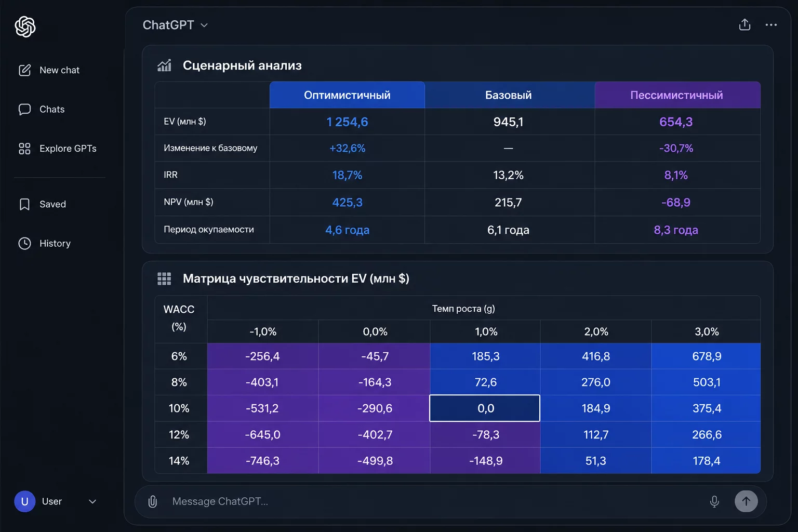Click the IRR value 8,1%
This screenshot has width=798, height=532.
click(676, 176)
